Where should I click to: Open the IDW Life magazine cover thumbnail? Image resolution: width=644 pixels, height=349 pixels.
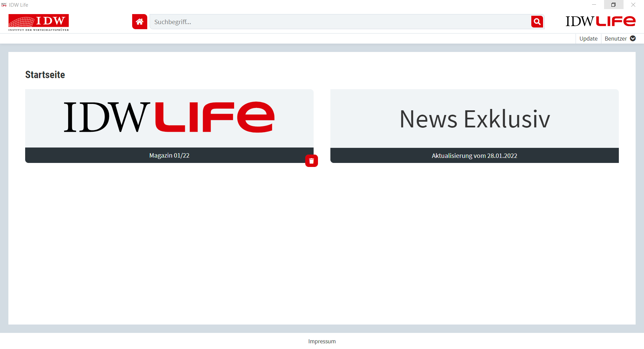pos(169,118)
